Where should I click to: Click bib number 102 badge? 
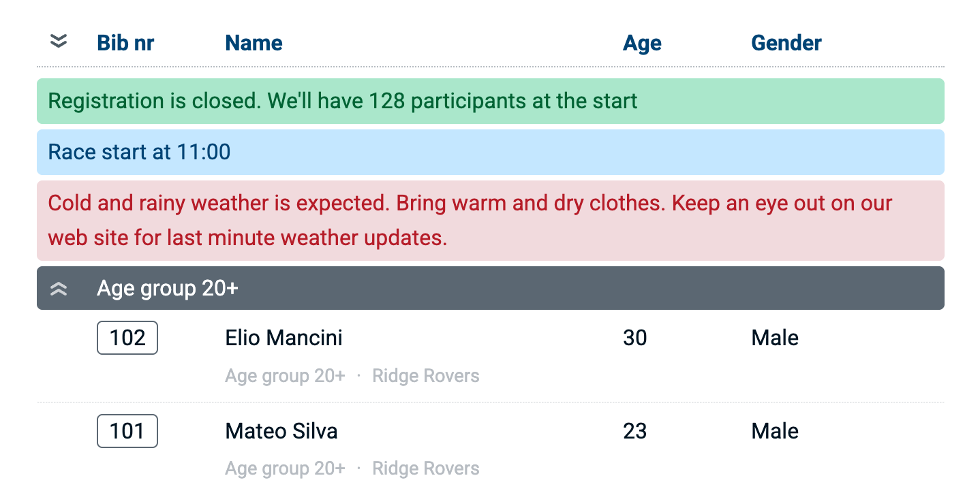pyautogui.click(x=127, y=338)
